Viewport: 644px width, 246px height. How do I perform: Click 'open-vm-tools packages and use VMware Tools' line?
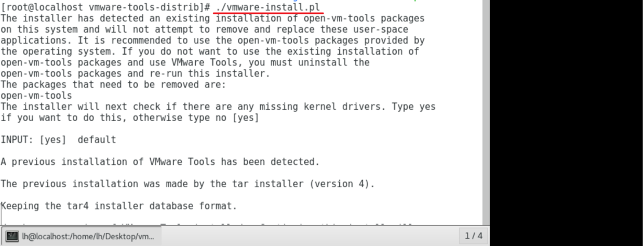[185, 62]
